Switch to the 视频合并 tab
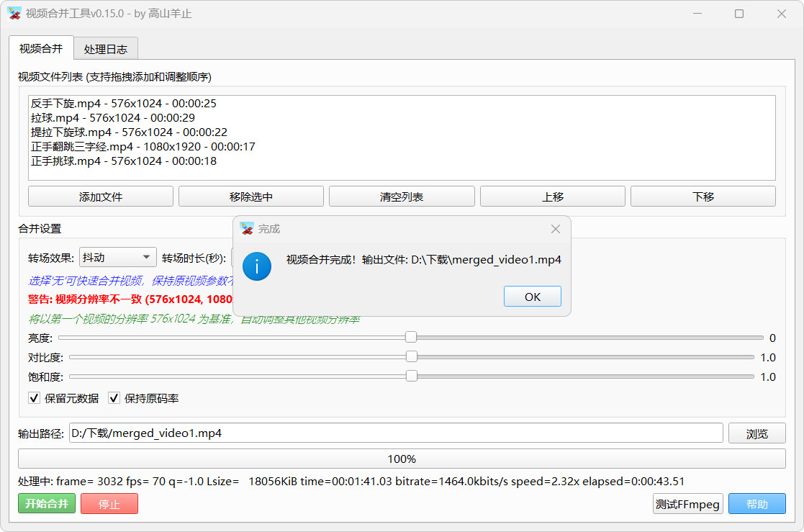 41,49
